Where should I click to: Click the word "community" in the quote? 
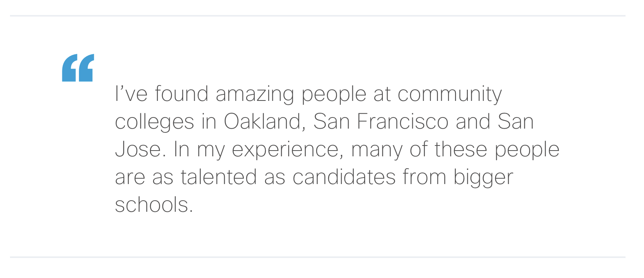click(x=449, y=95)
